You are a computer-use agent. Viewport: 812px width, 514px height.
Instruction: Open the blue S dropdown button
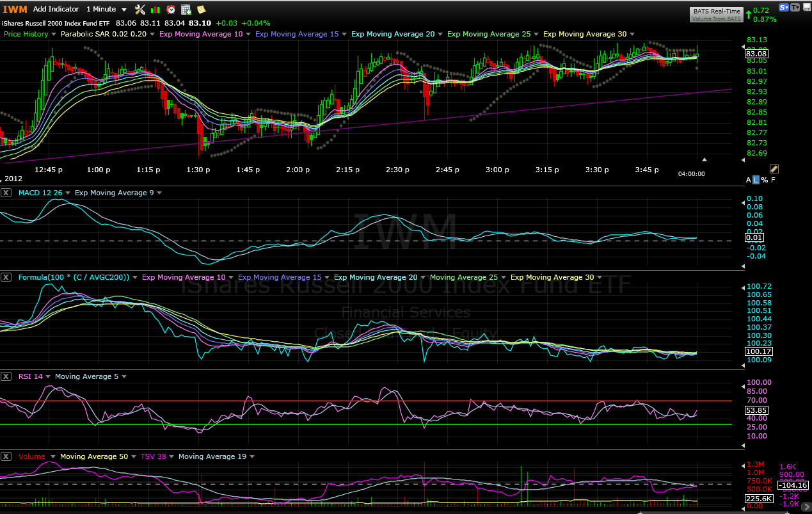point(784,7)
